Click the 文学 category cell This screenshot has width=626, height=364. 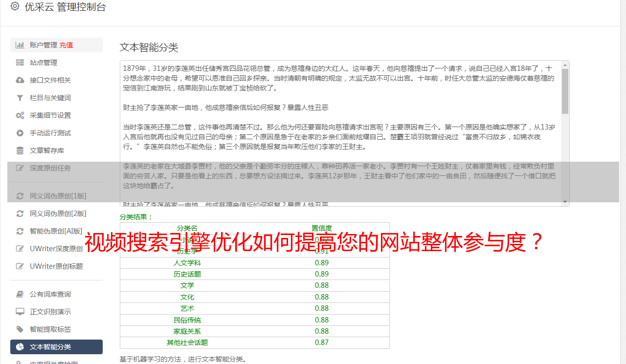point(187,285)
